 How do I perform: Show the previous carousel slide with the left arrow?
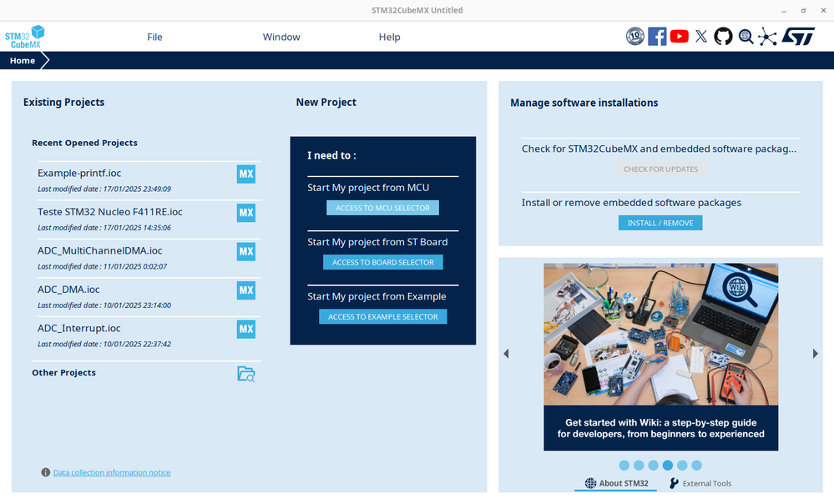(507, 354)
